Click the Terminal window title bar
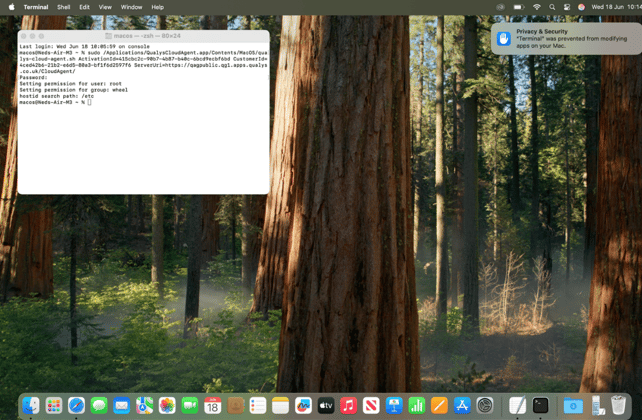This screenshot has width=642, height=420. pos(143,36)
